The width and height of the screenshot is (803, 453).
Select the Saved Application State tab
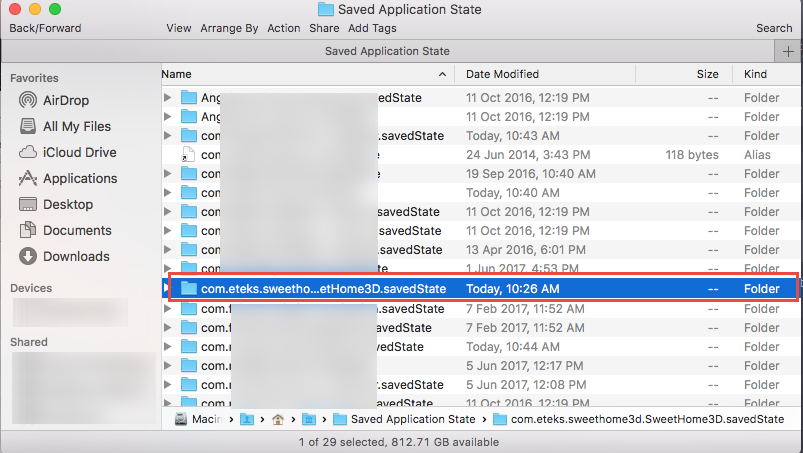pos(387,51)
